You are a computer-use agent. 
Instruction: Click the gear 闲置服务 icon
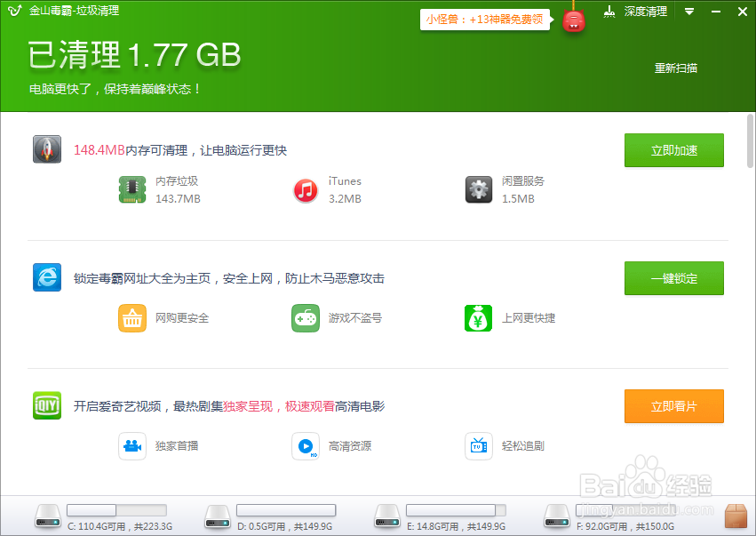pos(478,189)
